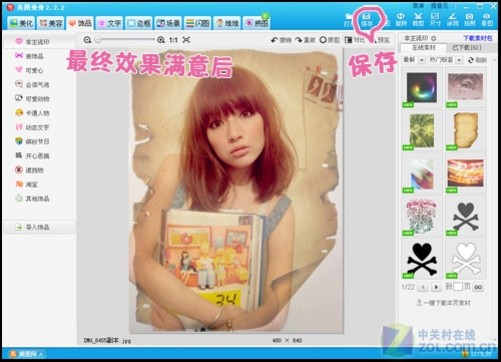Select the black heart crossbones thumbnail
The image size is (501, 362).
pyautogui.click(x=422, y=259)
